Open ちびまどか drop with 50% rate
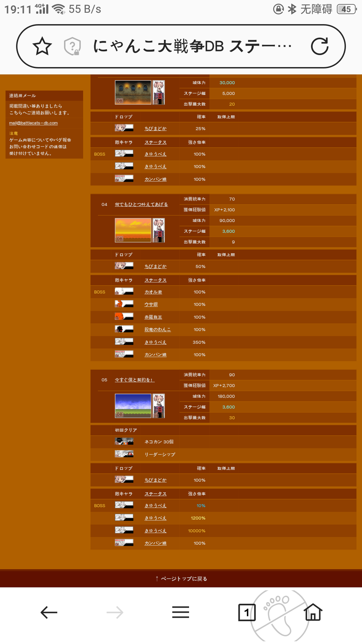Image resolution: width=362 pixels, height=644 pixels. (x=155, y=267)
